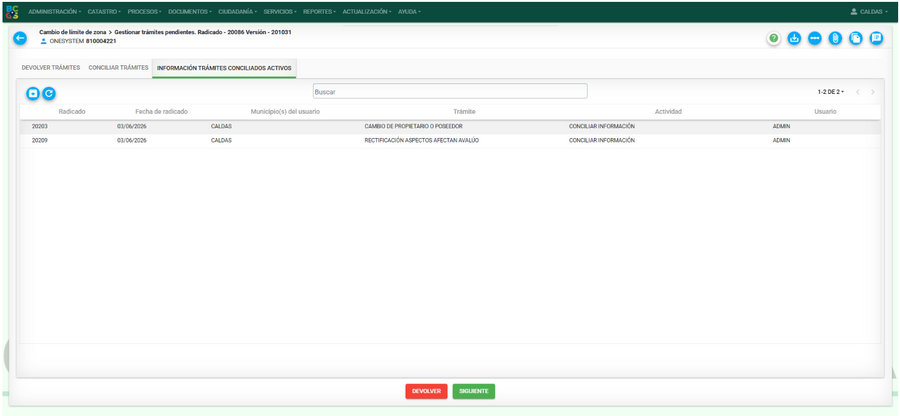
Task: Click the table export/save icon
Action: tap(33, 93)
